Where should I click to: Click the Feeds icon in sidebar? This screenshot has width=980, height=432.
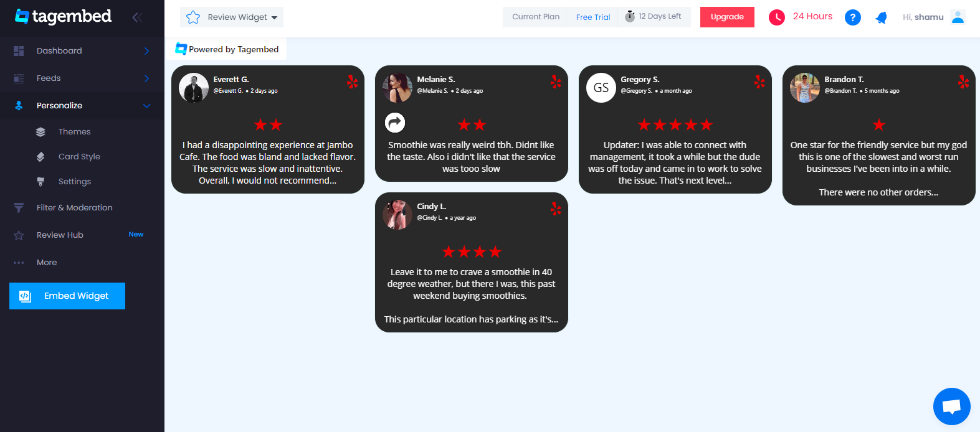click(19, 78)
